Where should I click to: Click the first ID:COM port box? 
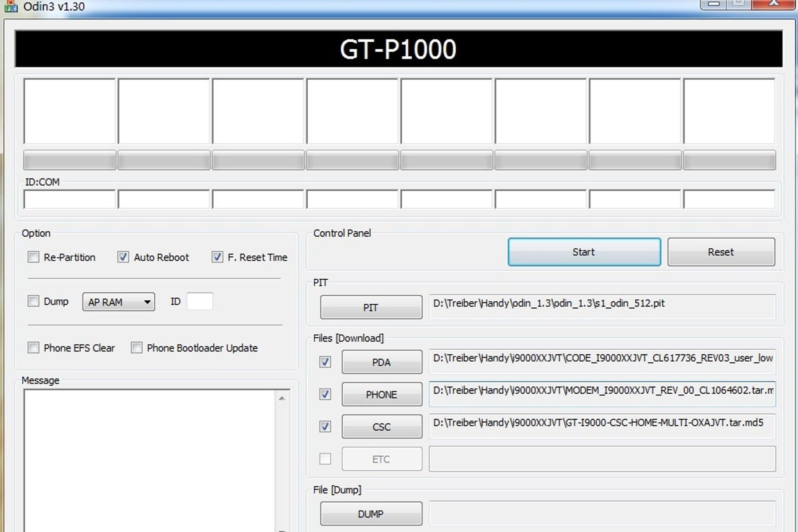pos(70,199)
